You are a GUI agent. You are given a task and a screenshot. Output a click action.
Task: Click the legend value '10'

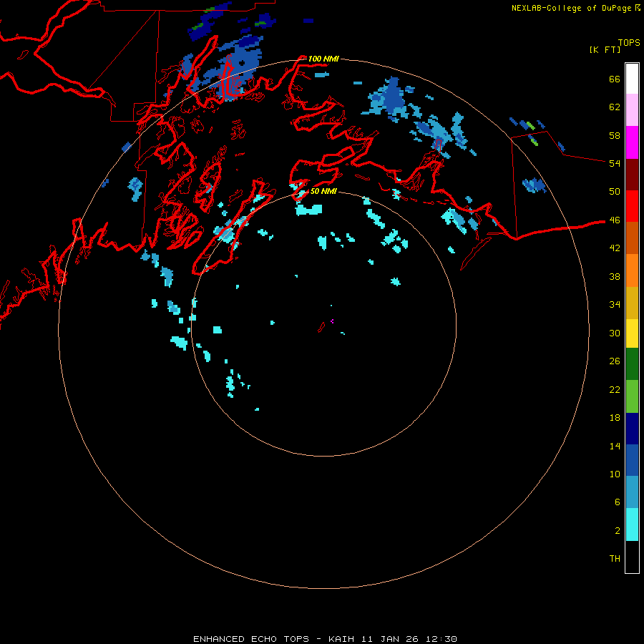point(615,474)
